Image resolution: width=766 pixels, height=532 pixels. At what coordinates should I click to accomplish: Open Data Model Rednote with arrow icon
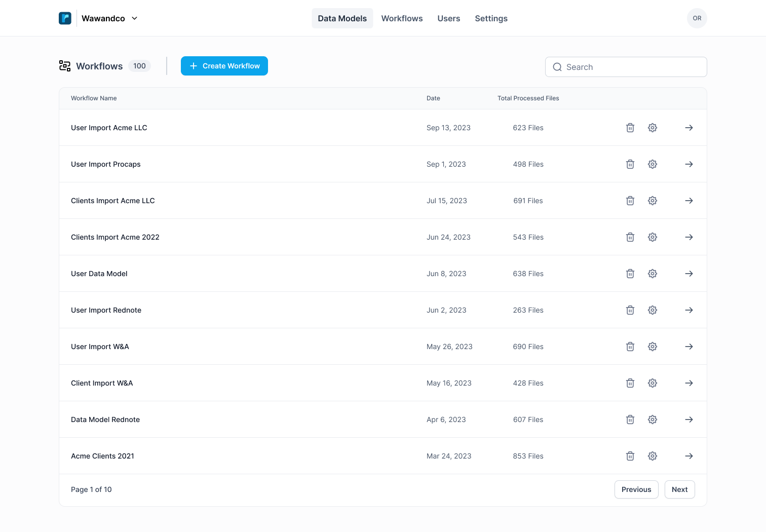pyautogui.click(x=689, y=420)
